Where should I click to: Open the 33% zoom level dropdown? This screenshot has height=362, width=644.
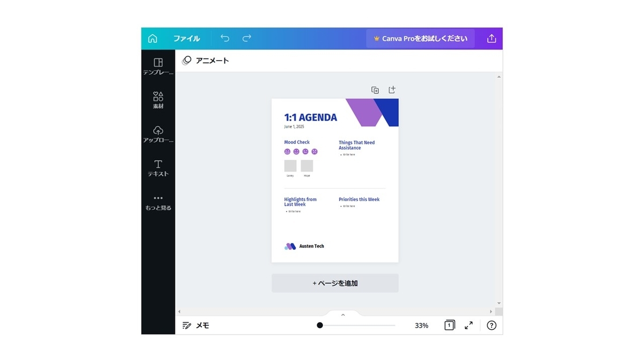[x=421, y=326]
